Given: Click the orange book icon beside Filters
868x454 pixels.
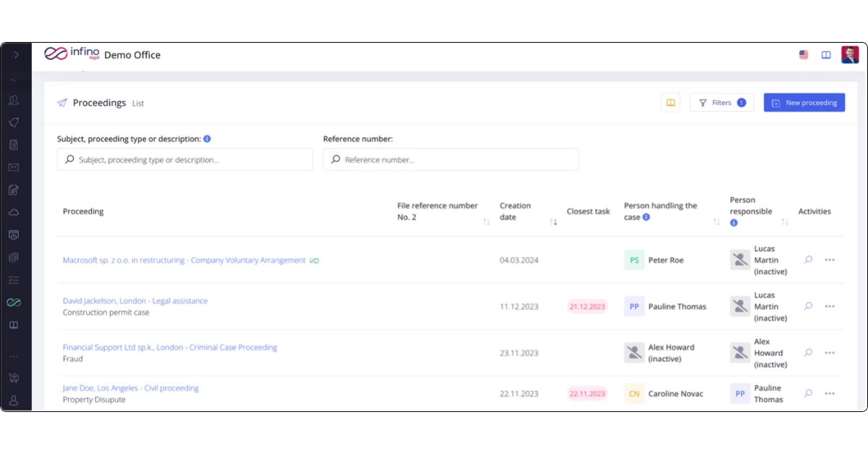Looking at the screenshot, I should [x=671, y=103].
